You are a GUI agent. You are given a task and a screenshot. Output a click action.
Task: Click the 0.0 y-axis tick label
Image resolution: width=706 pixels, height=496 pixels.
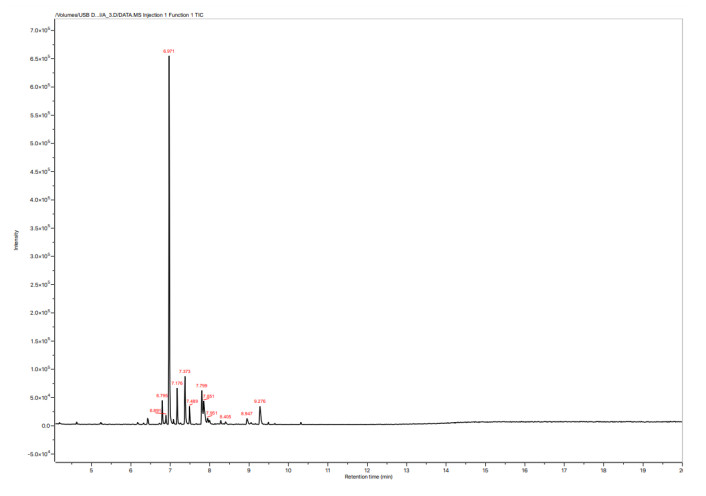tap(45, 426)
